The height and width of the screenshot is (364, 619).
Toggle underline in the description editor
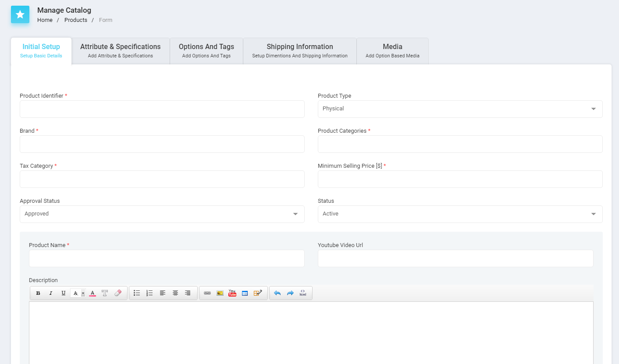coord(63,293)
